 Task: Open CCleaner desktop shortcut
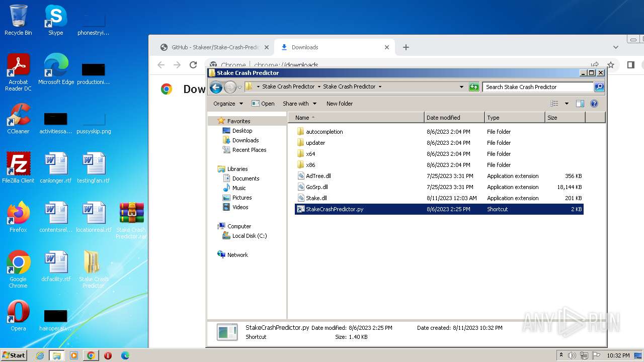tap(18, 119)
